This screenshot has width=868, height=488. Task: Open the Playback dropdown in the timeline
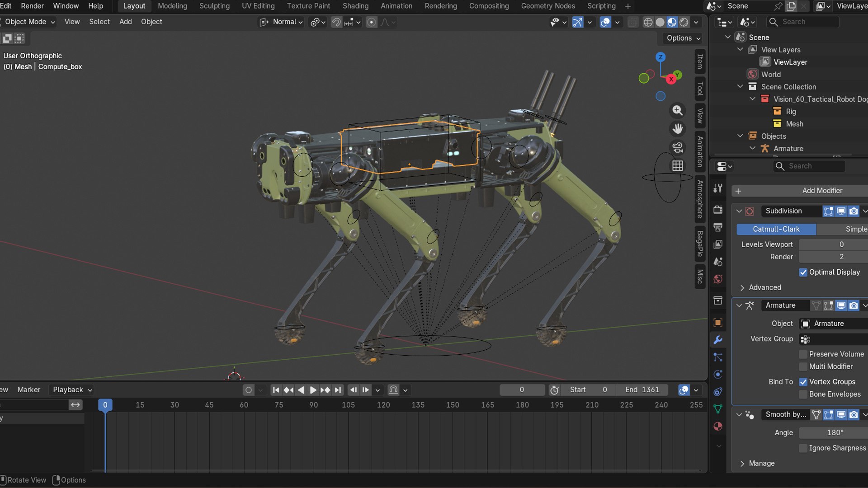72,390
